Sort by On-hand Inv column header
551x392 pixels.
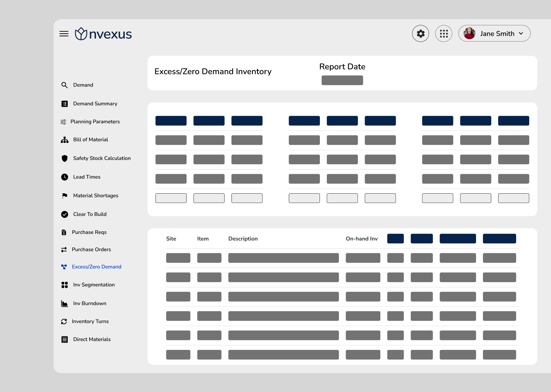(362, 239)
